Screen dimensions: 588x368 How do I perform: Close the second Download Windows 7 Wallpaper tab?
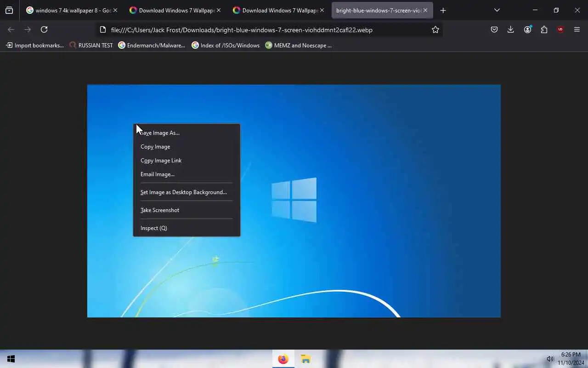(218, 10)
